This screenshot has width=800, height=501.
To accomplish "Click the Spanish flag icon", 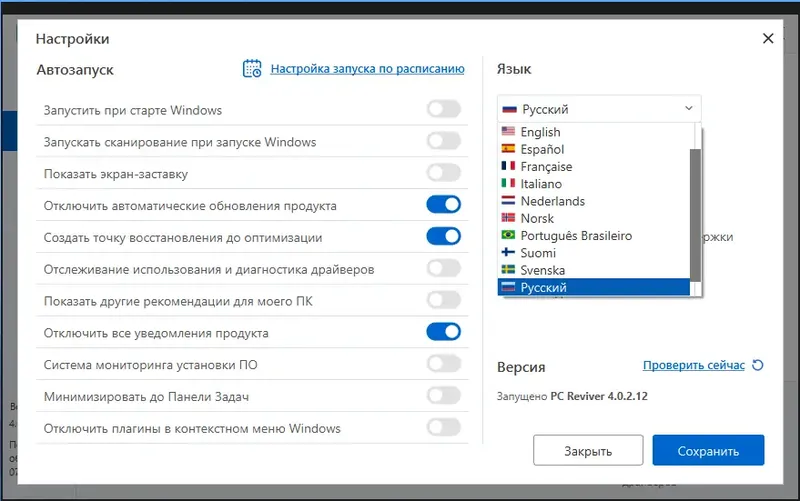I will click(508, 148).
